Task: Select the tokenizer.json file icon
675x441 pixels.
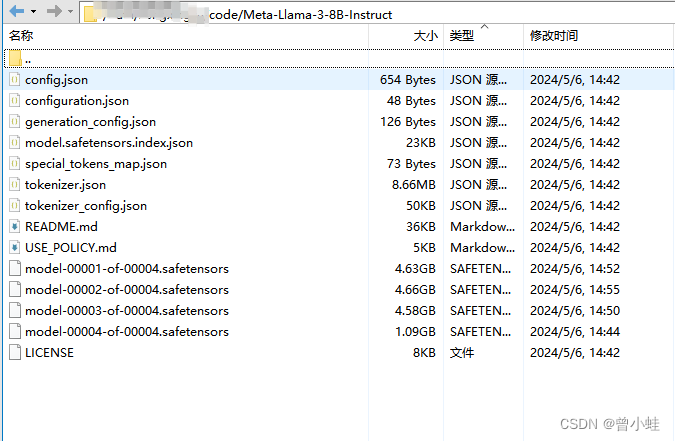Action: tap(15, 184)
